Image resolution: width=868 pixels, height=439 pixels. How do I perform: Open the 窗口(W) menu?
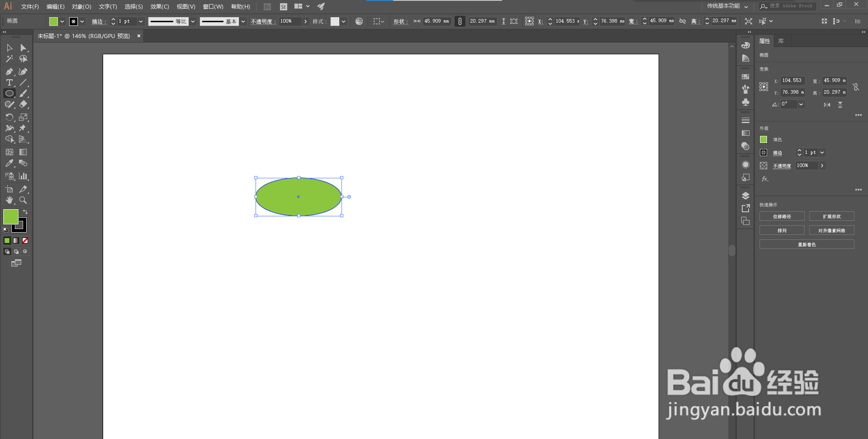[x=213, y=6]
